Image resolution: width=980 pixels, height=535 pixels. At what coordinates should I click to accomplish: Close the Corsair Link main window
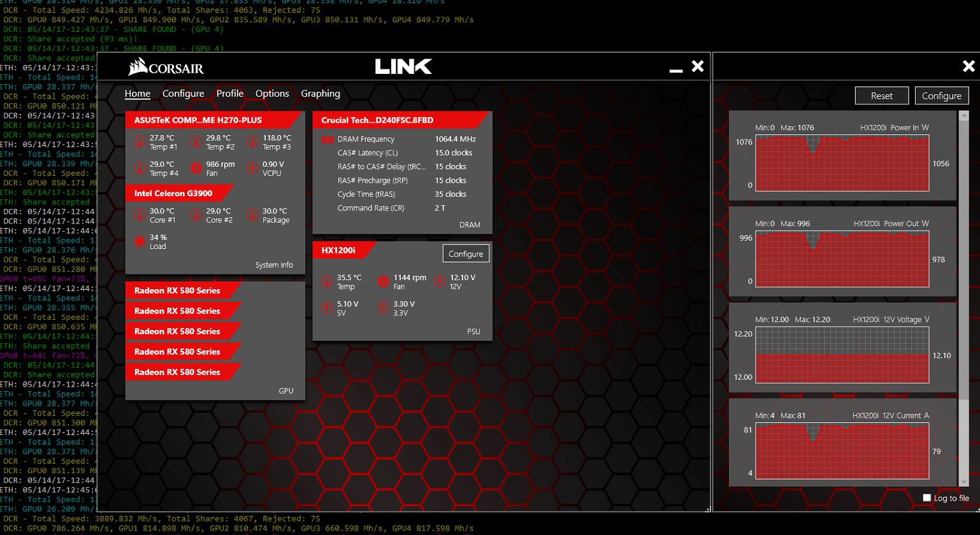[698, 66]
